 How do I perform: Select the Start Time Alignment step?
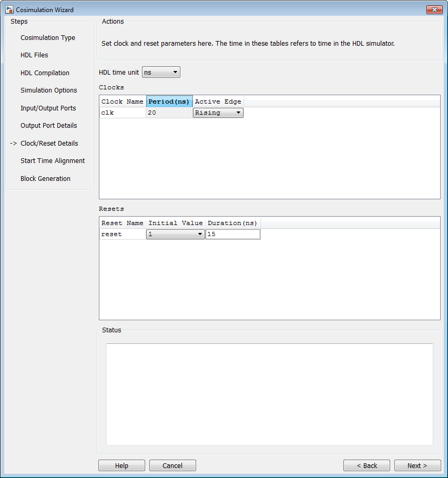pyautogui.click(x=53, y=161)
